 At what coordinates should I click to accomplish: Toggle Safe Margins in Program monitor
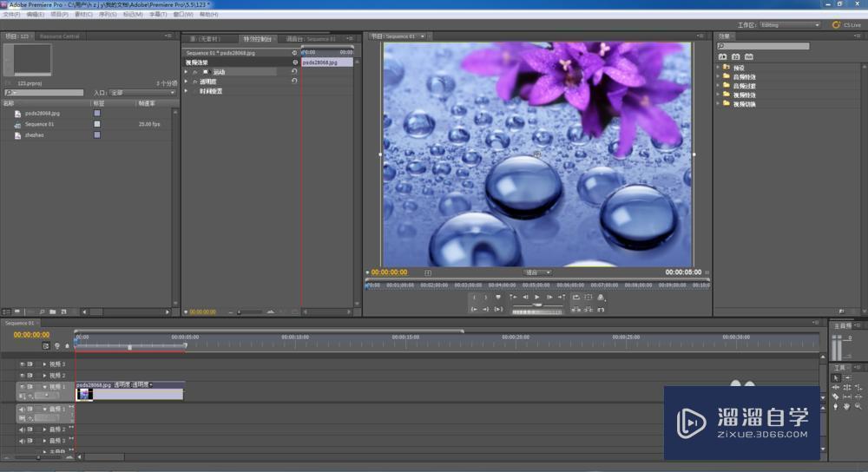point(588,297)
